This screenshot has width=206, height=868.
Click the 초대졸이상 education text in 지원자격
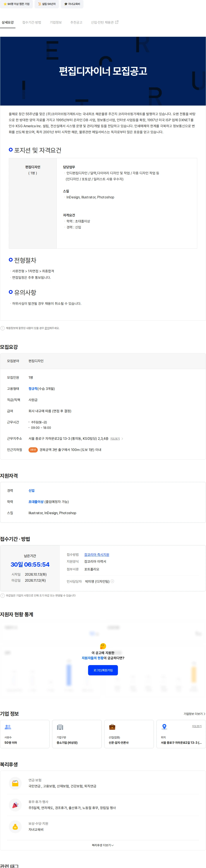pyautogui.click(x=36, y=502)
